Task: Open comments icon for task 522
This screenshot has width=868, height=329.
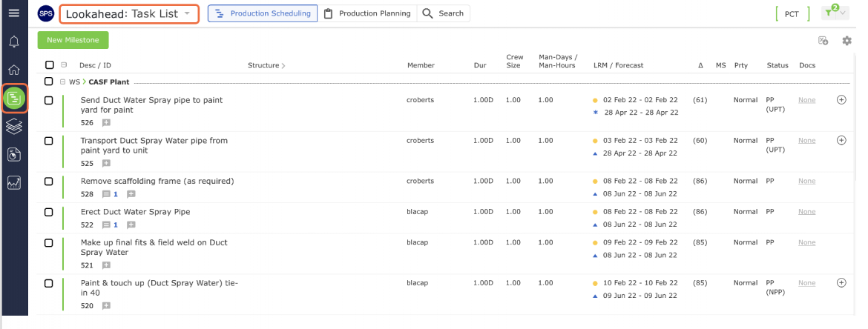Action: (x=106, y=225)
